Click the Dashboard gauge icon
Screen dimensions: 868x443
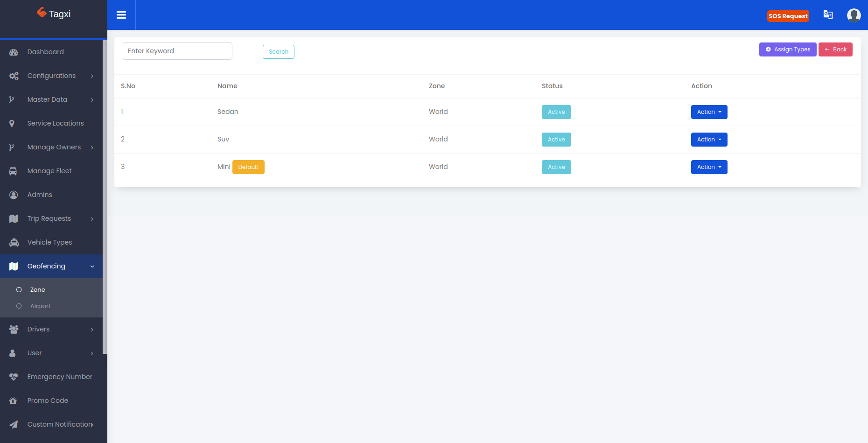click(x=14, y=52)
